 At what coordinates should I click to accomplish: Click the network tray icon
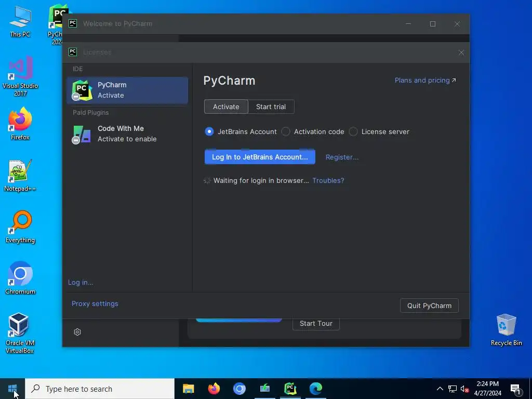coord(453,389)
